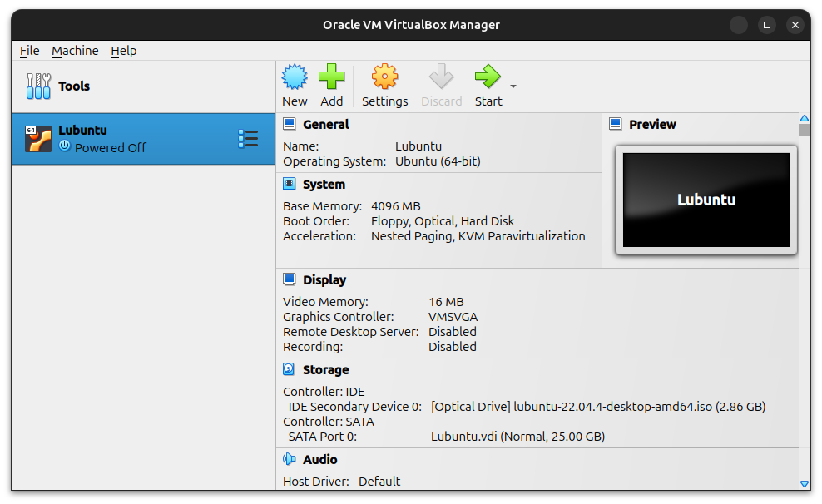Click the Lubuntu.vdi SATA Port 0 entry
822x504 pixels.
point(517,437)
